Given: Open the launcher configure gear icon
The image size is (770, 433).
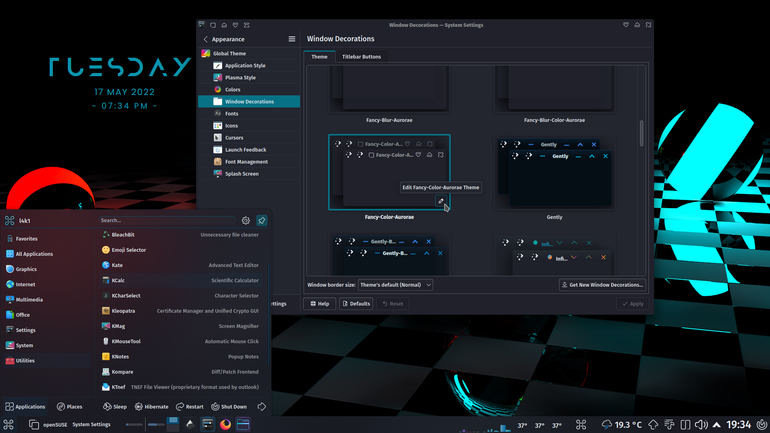Looking at the screenshot, I should click(x=246, y=220).
